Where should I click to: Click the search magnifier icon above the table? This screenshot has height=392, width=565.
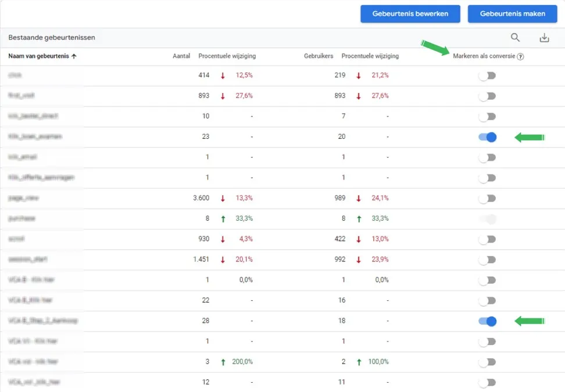point(515,38)
